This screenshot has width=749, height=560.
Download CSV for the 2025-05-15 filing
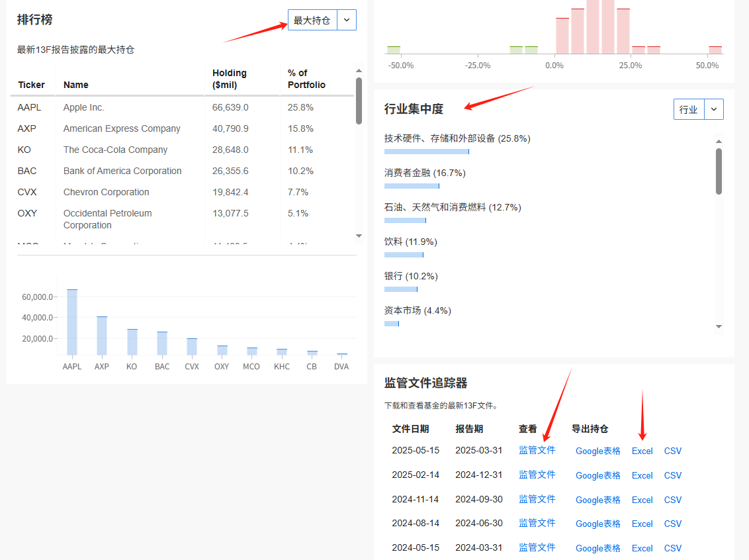[672, 451]
